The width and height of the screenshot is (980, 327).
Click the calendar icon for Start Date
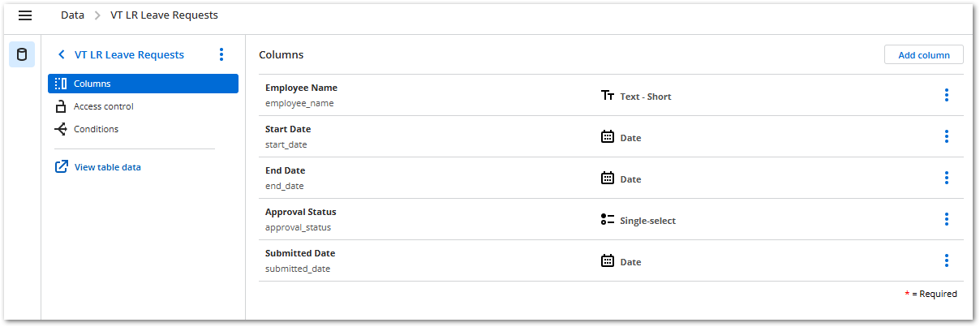[x=608, y=137]
